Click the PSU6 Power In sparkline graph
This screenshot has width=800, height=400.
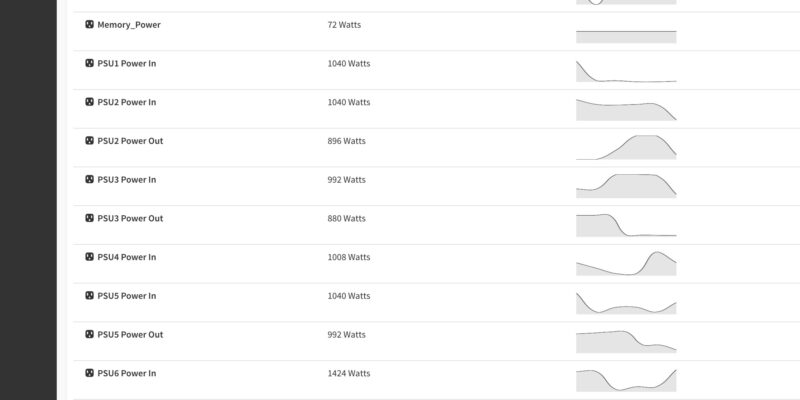click(626, 380)
